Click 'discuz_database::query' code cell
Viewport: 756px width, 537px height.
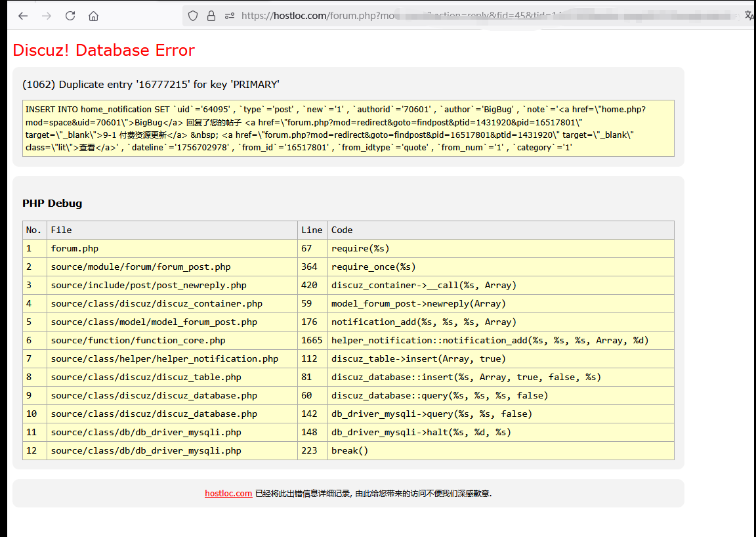pos(501,395)
